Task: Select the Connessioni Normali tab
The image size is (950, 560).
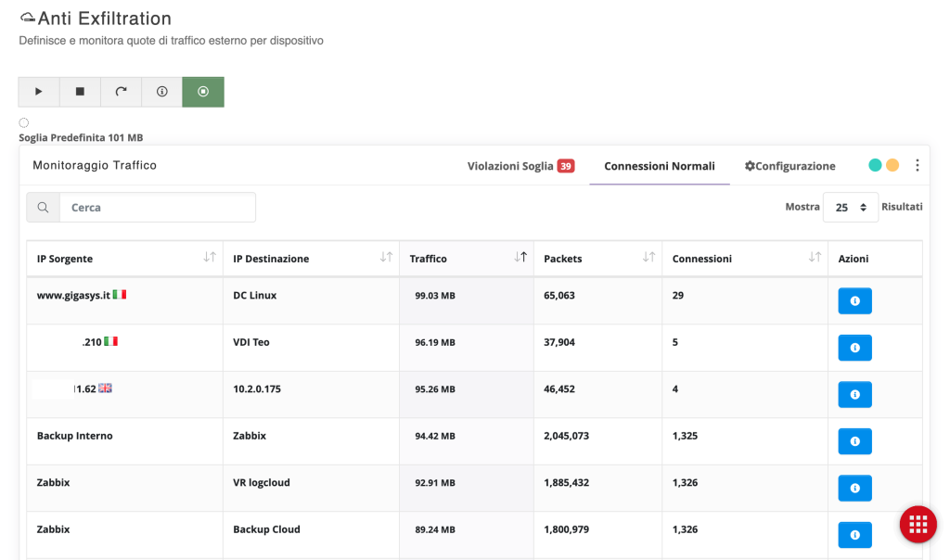Action: tap(659, 166)
